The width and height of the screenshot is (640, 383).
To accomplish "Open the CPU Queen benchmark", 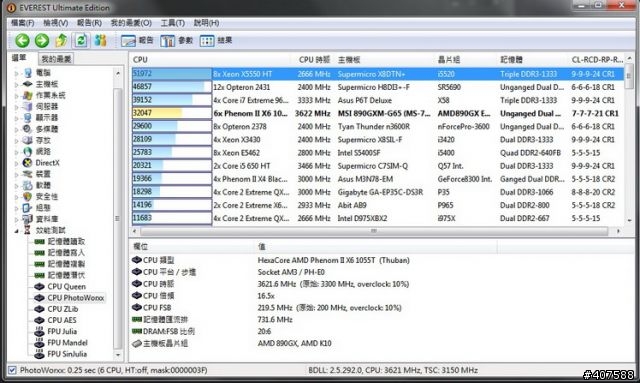I will pyautogui.click(x=67, y=286).
